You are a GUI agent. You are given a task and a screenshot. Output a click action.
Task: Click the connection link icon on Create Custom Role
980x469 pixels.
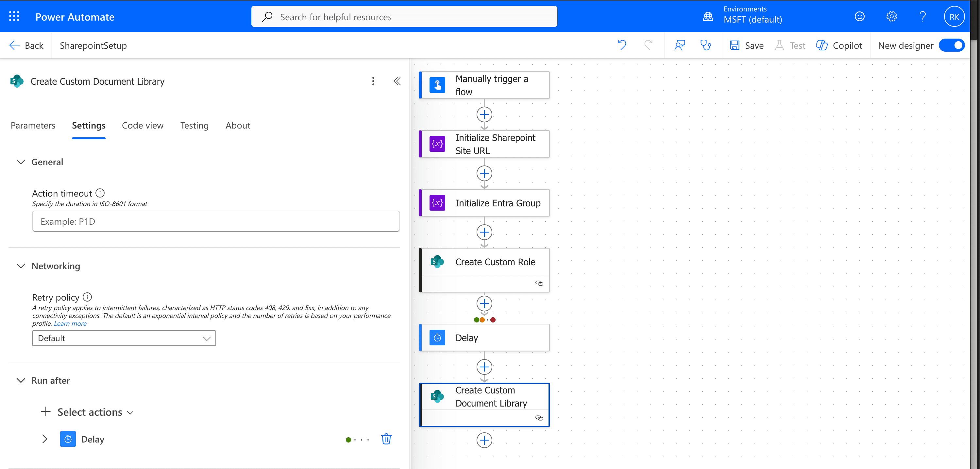coord(539,283)
